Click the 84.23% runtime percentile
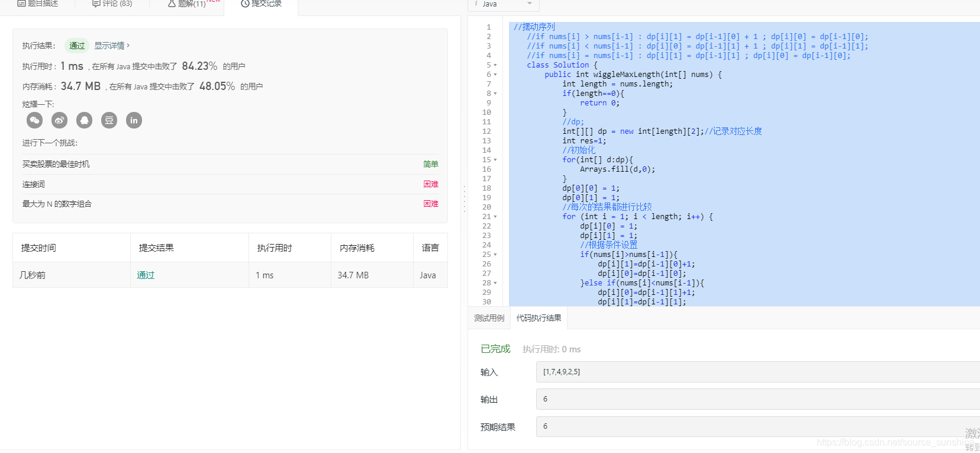 (199, 66)
